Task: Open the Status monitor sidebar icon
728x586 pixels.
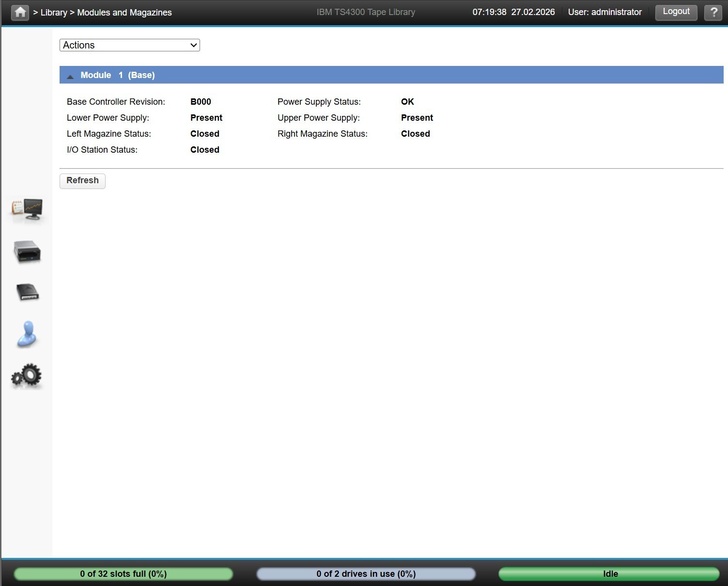Action: (x=27, y=209)
